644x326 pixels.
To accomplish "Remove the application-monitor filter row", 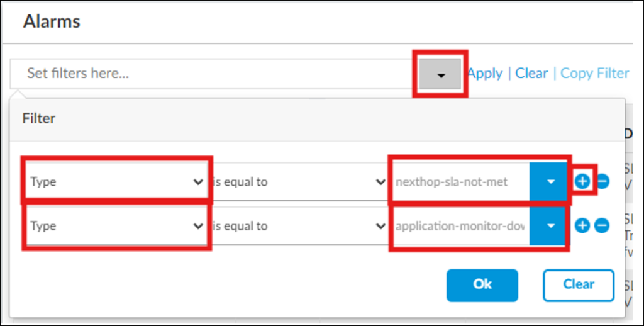I will 602,225.
